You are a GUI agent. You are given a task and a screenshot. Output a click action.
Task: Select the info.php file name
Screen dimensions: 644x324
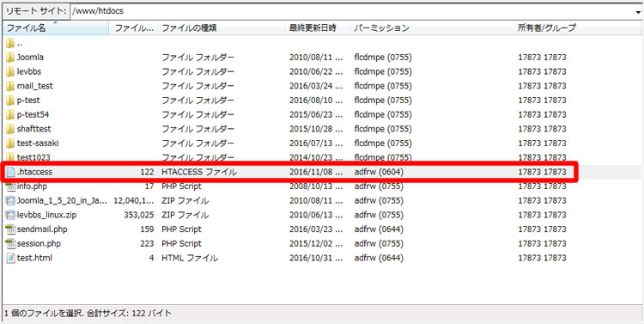pos(32,186)
